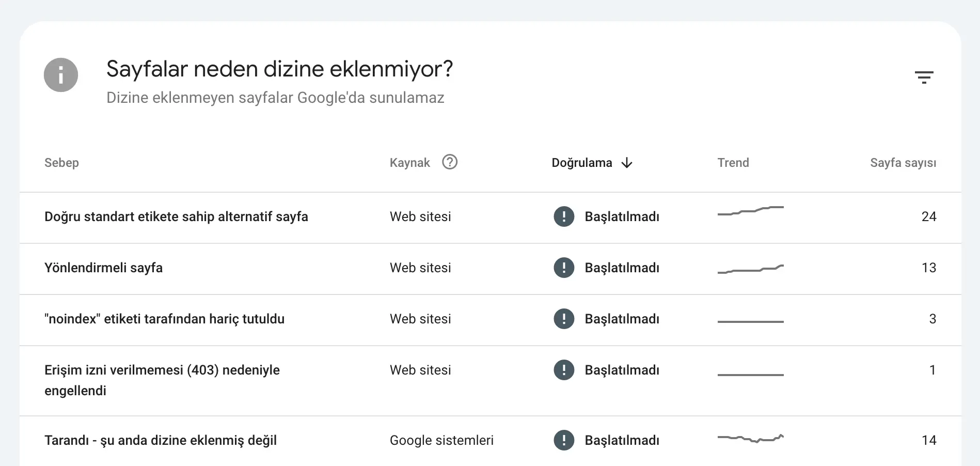This screenshot has height=466, width=980.
Task: Click page count 14
Action: click(x=928, y=440)
